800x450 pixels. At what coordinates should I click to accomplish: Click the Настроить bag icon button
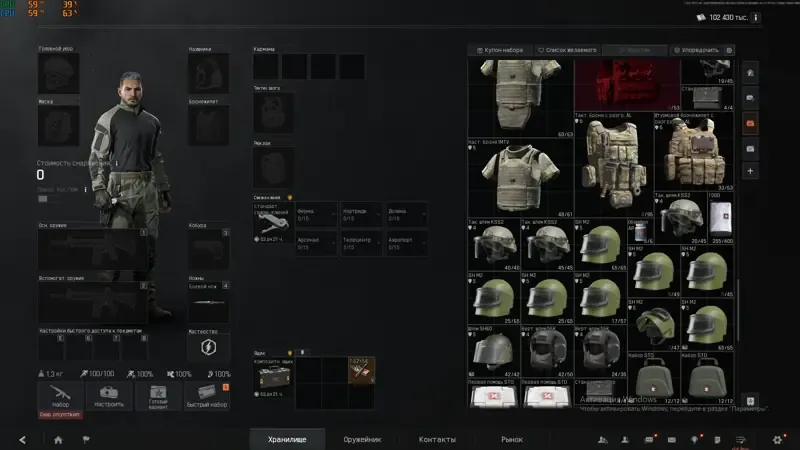click(109, 396)
